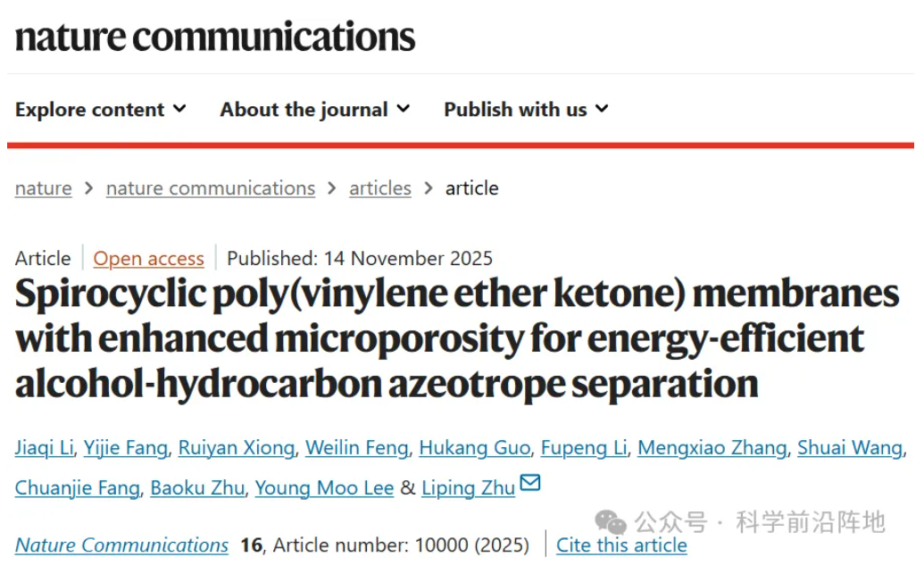Open author Baoku Zhu's details
924x565 pixels.
click(197, 488)
